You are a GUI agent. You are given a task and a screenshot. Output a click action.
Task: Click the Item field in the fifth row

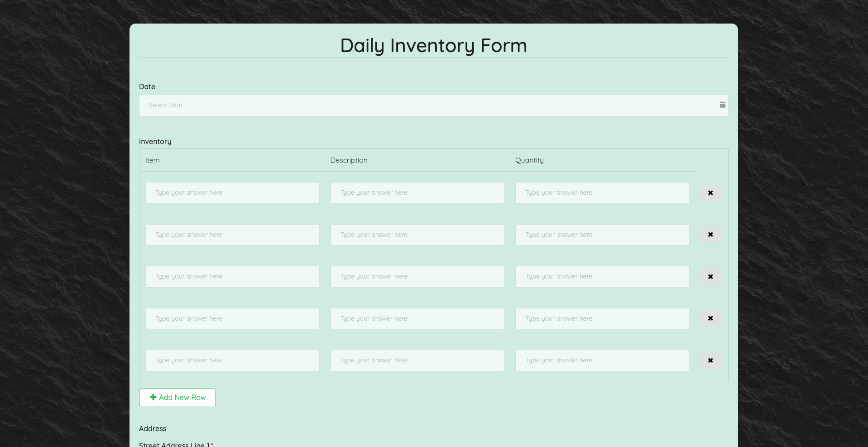[232, 360]
